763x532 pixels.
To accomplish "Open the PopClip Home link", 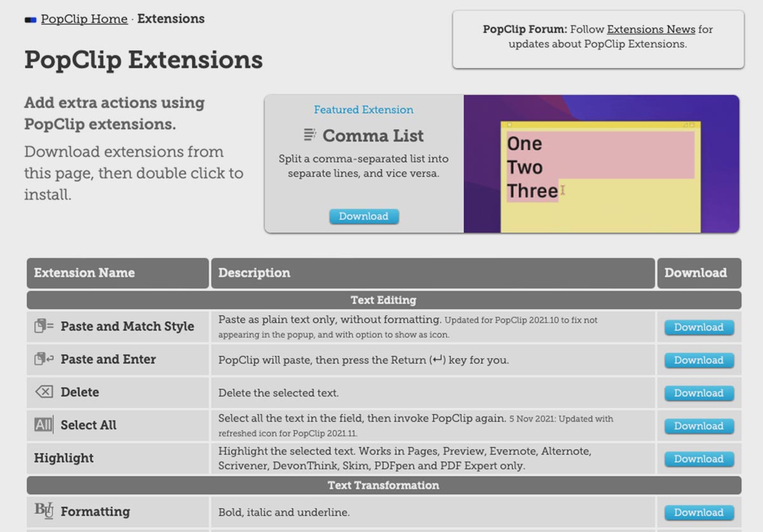I will click(84, 19).
